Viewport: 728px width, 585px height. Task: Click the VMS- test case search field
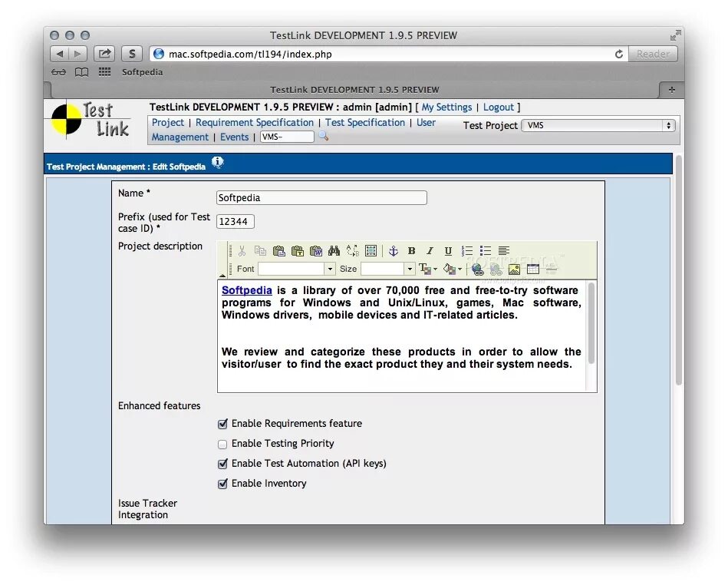pyautogui.click(x=287, y=137)
